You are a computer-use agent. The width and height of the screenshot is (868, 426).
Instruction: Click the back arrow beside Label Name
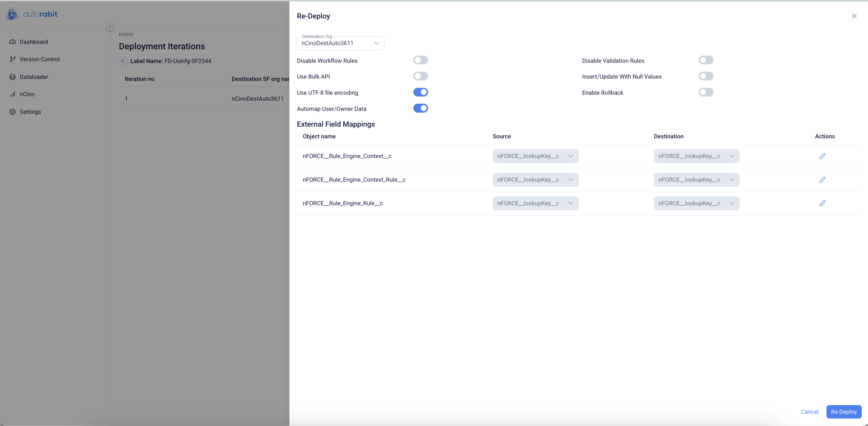[123, 61]
